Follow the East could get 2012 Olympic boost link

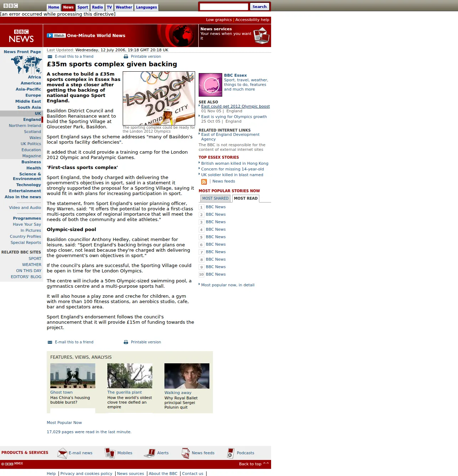point(235,106)
